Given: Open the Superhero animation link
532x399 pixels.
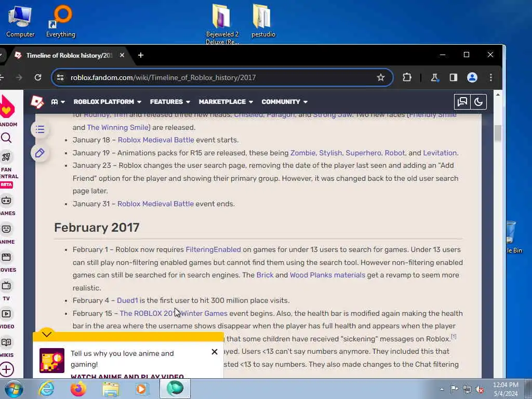Looking at the screenshot, I should (363, 153).
